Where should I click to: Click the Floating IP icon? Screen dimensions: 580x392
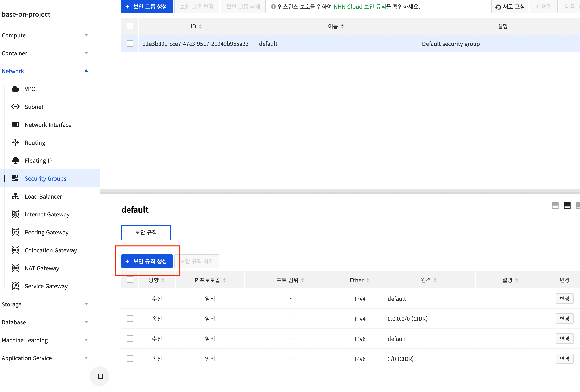coord(15,161)
